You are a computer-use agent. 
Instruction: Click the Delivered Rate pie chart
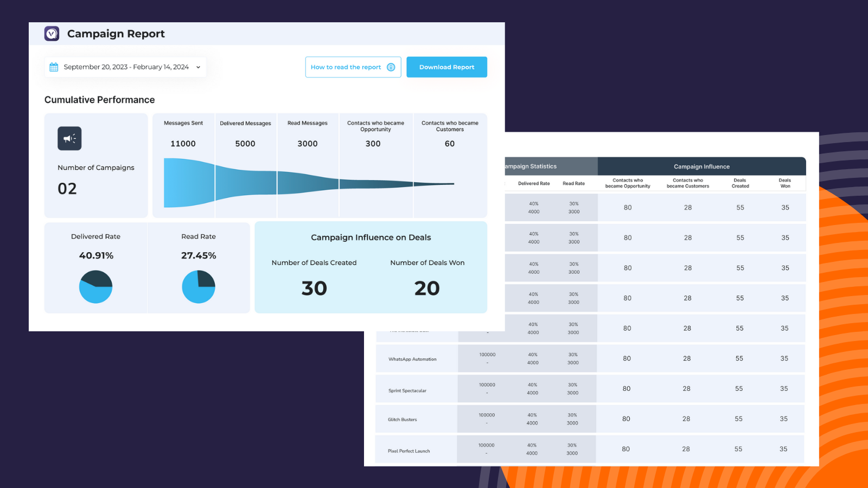[95, 287]
